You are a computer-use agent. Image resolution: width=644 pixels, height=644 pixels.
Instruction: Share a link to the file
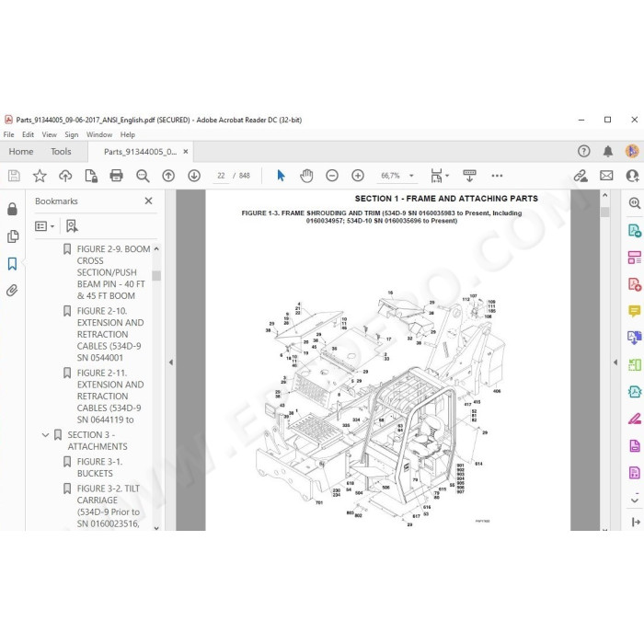(581, 176)
